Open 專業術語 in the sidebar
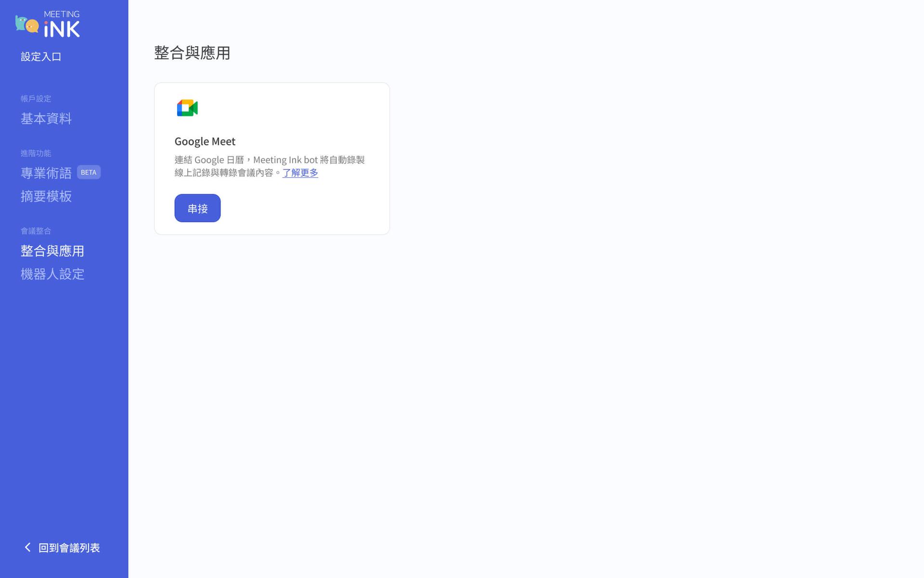 pos(46,172)
